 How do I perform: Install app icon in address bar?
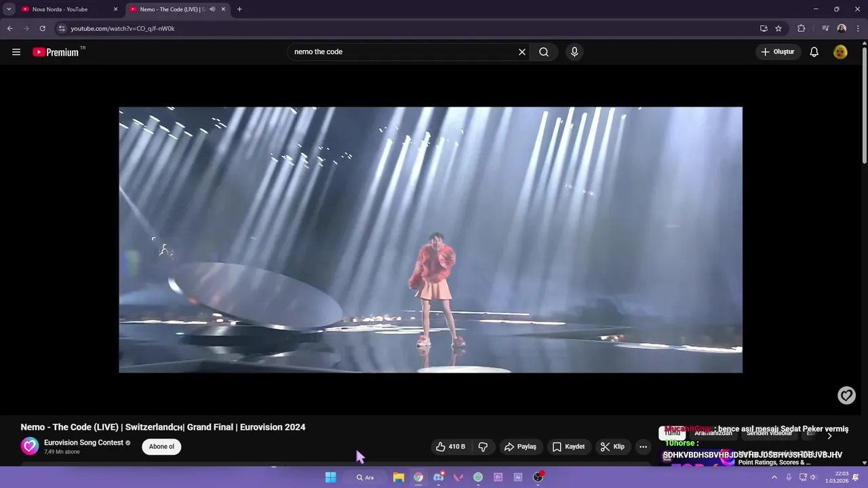(x=764, y=28)
